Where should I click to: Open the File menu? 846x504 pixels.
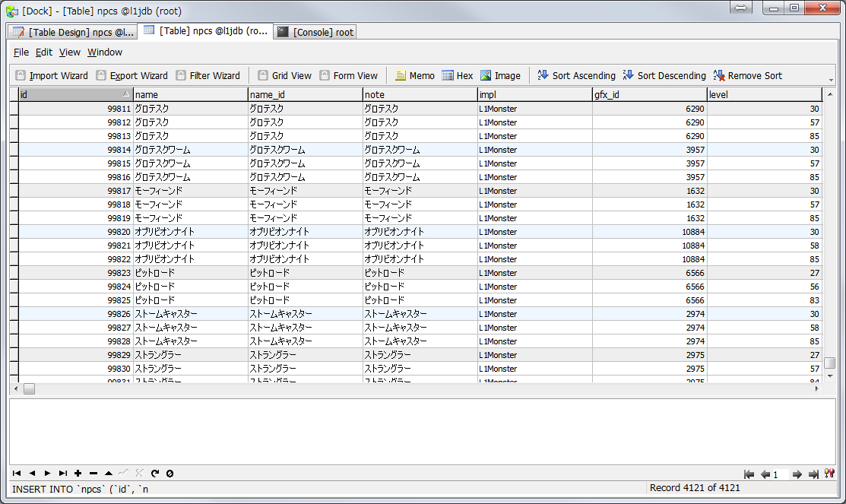tap(21, 52)
